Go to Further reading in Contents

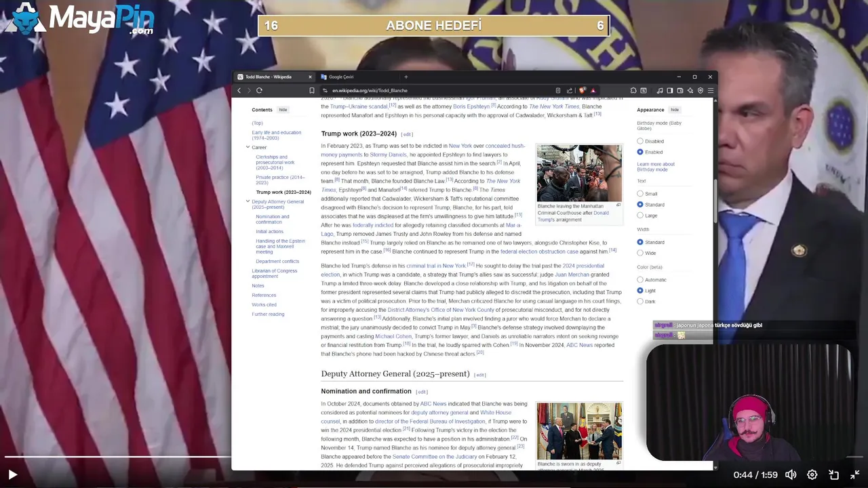pos(268,314)
